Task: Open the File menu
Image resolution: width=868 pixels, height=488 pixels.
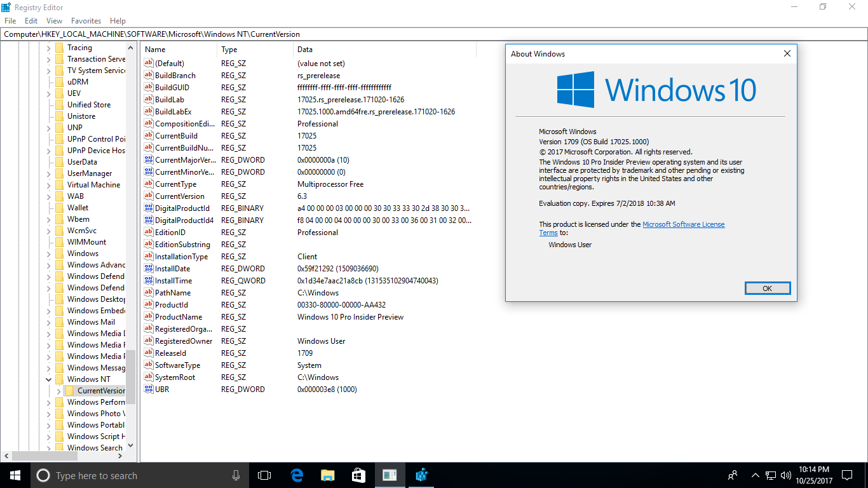Action: [10, 21]
